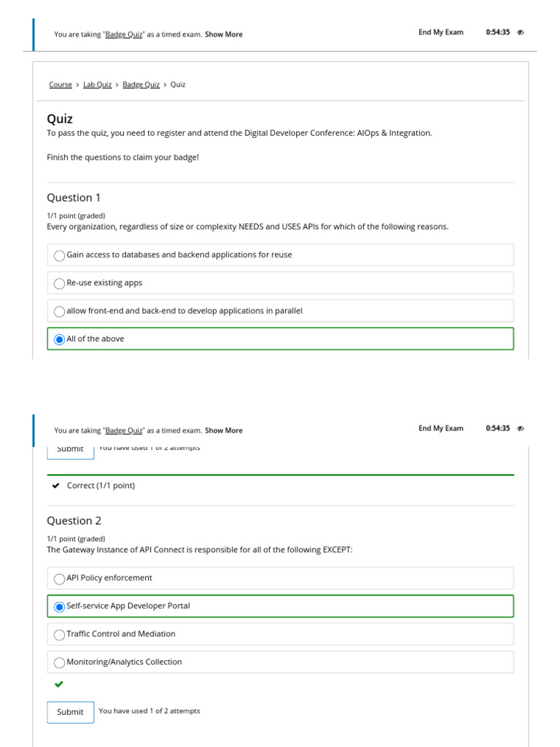The height and width of the screenshot is (747, 560).
Task: Select "allow front-end and back-end" parallel development option
Action: (x=60, y=311)
